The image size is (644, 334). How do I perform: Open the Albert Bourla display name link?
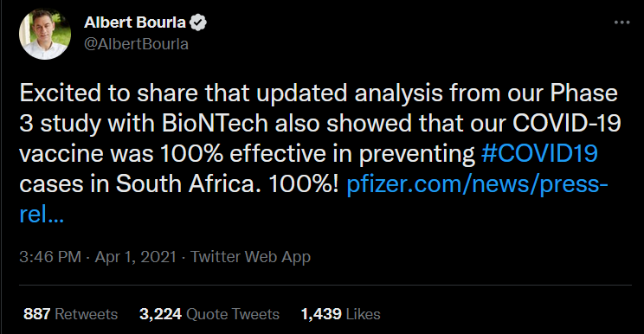coord(135,22)
